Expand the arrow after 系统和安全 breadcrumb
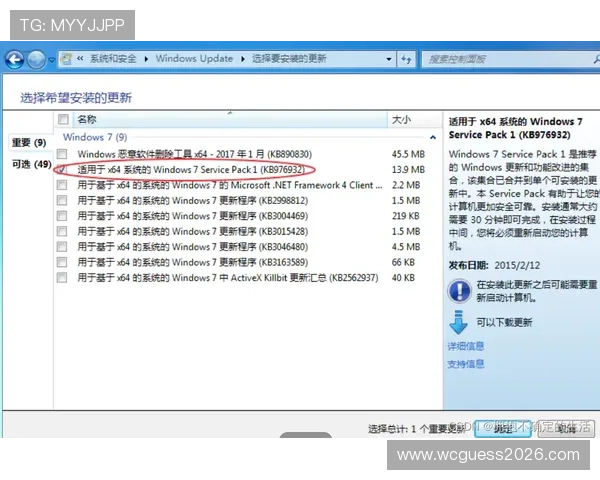This screenshot has width=600, height=480. pyautogui.click(x=146, y=59)
